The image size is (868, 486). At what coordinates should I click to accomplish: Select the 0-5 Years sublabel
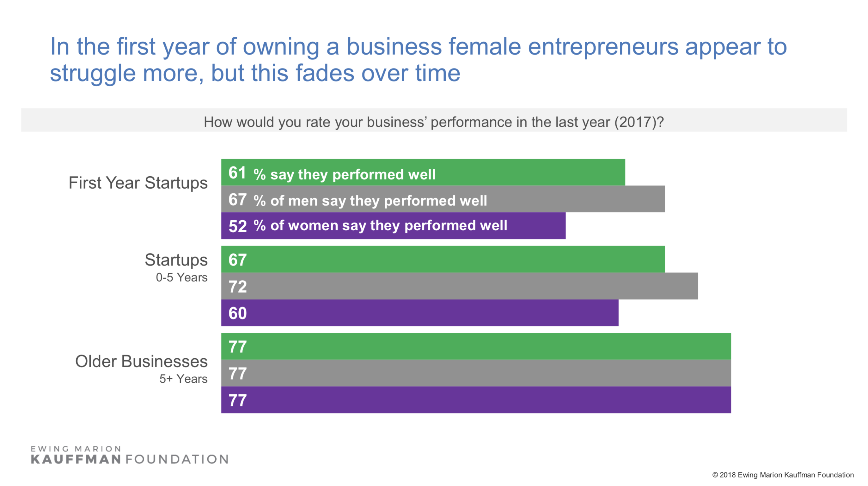pos(182,277)
